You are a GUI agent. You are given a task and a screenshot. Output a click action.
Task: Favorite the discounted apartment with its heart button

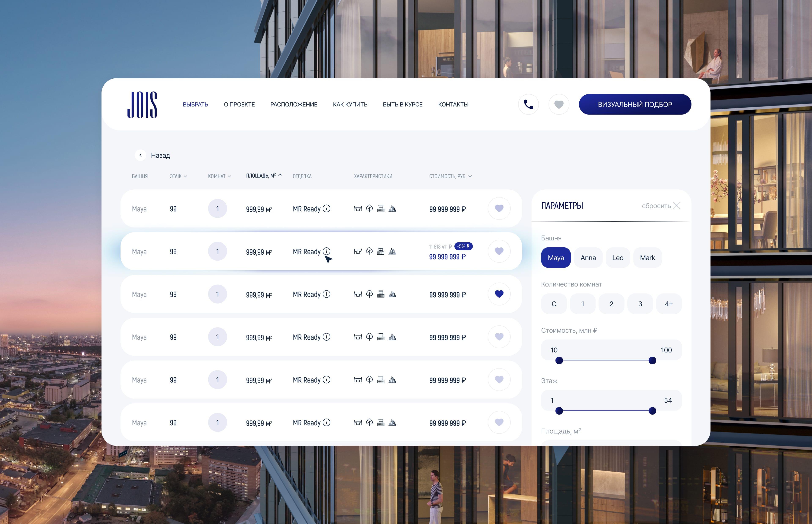pos(499,251)
